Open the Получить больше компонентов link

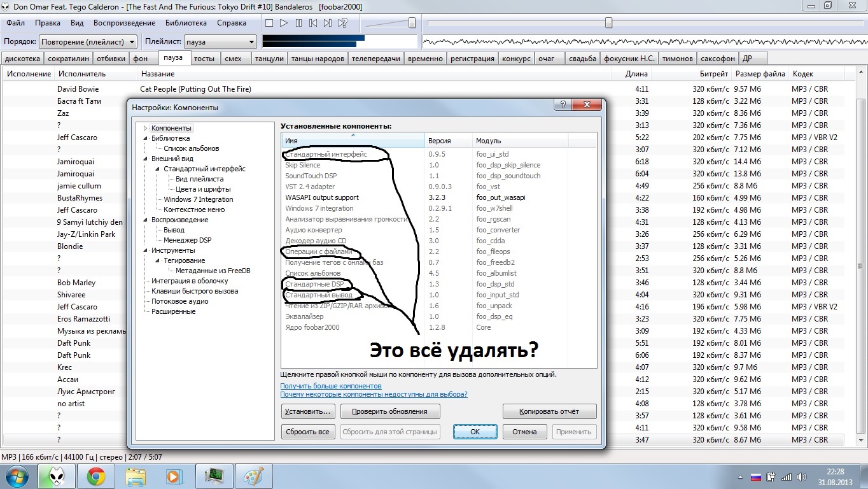331,386
